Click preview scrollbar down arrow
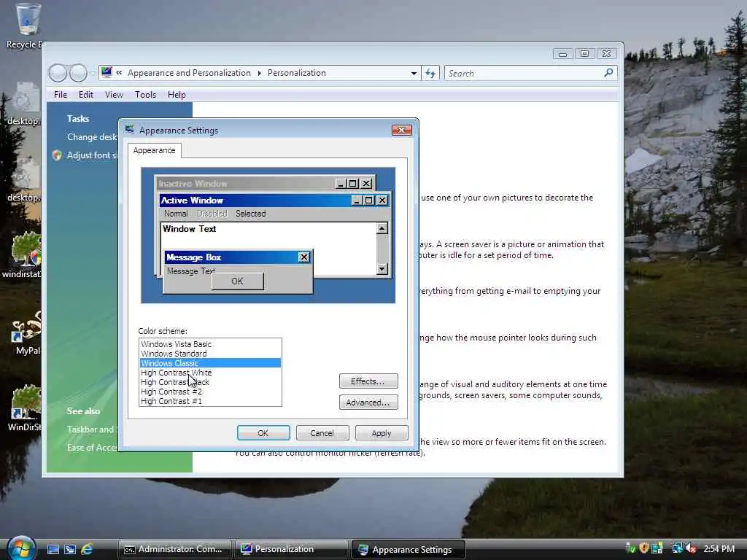This screenshot has width=747, height=560. pyautogui.click(x=382, y=270)
